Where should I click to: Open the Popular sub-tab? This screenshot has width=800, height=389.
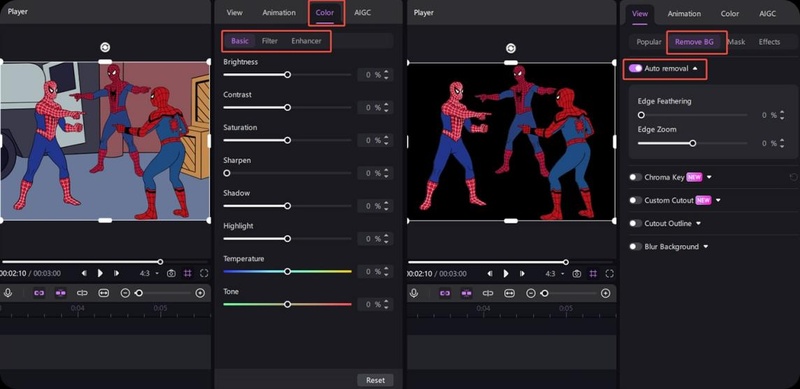pyautogui.click(x=648, y=42)
